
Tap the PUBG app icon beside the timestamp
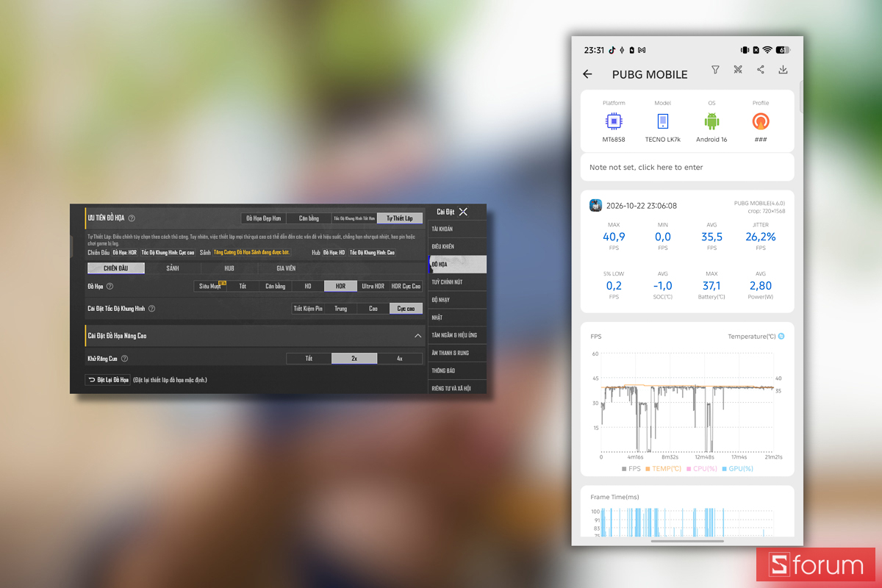[596, 206]
